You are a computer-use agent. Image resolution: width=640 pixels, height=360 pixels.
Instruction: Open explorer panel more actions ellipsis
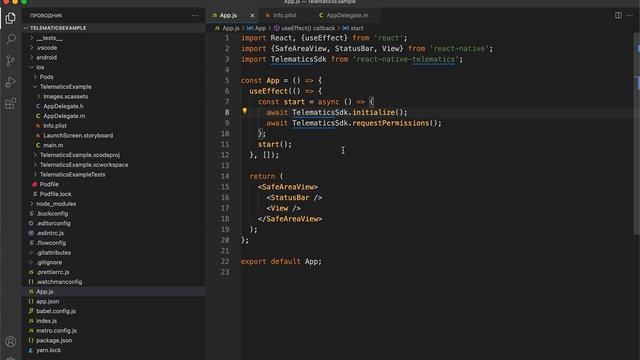[195, 16]
